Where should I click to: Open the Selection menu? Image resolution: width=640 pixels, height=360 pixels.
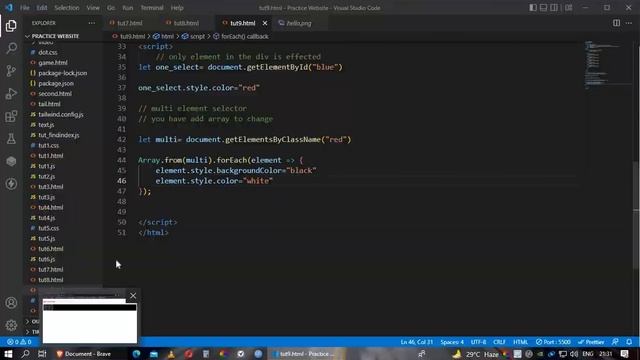pyautogui.click(x=67, y=8)
